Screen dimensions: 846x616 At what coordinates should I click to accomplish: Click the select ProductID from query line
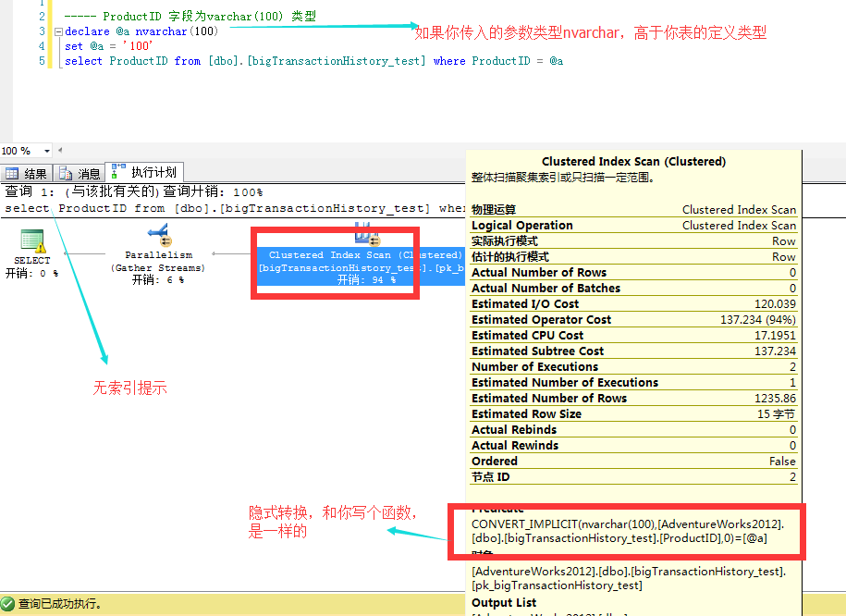click(314, 61)
